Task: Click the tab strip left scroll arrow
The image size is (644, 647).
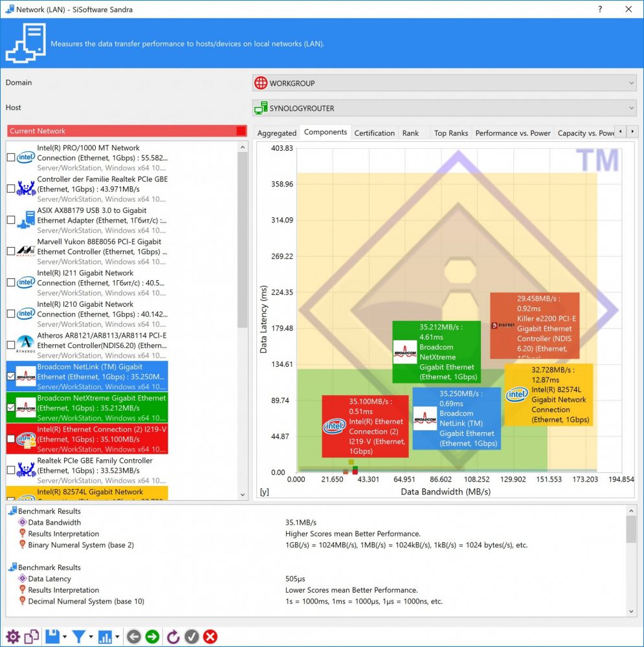Action: pos(621,131)
